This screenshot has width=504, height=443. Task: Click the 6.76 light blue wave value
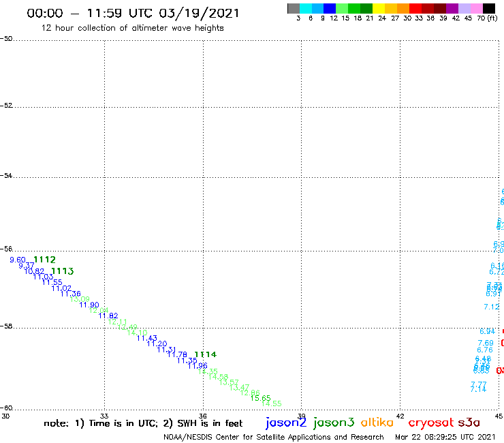(x=485, y=350)
